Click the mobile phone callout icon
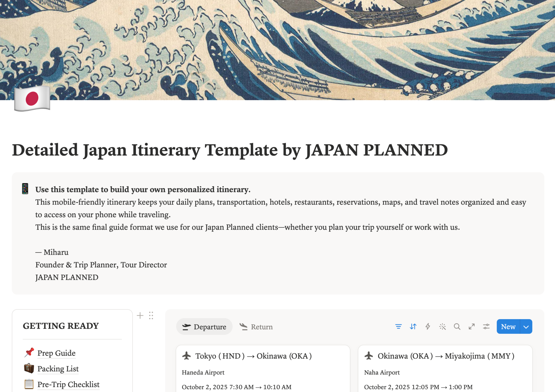This screenshot has width=555, height=392. coord(25,189)
